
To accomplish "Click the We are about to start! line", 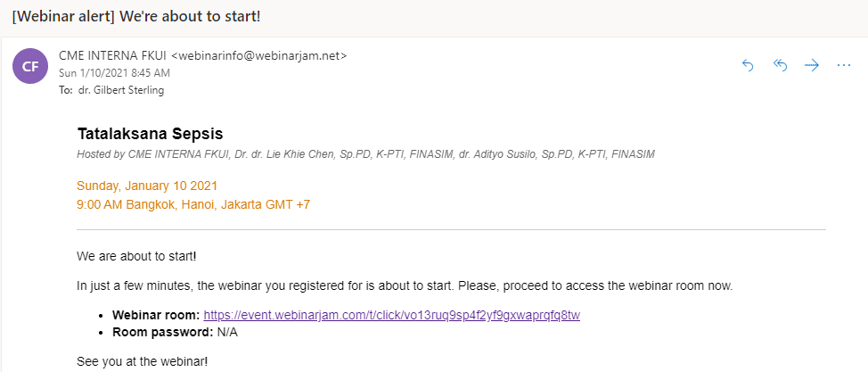I will 136,257.
